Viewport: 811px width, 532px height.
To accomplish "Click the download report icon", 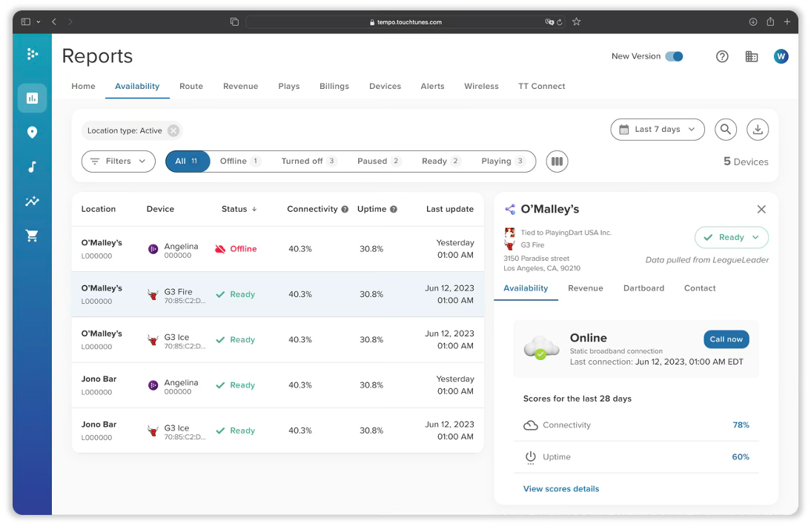I will point(757,130).
